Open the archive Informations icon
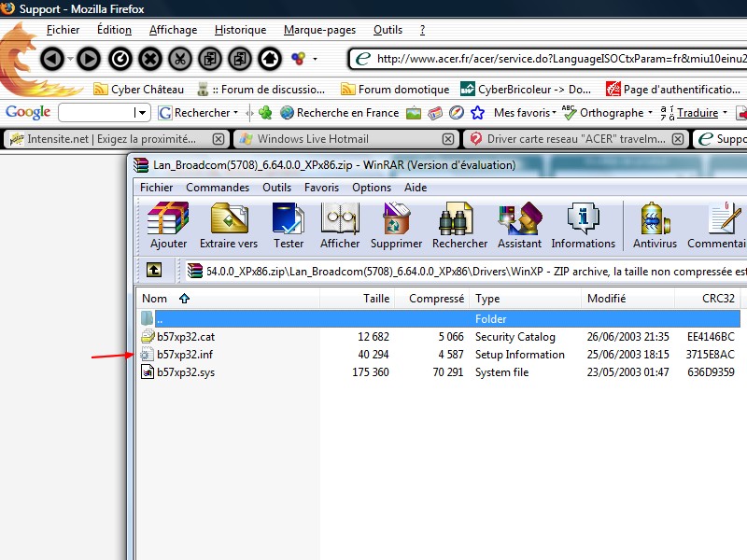This screenshot has width=747, height=560. pos(583,226)
